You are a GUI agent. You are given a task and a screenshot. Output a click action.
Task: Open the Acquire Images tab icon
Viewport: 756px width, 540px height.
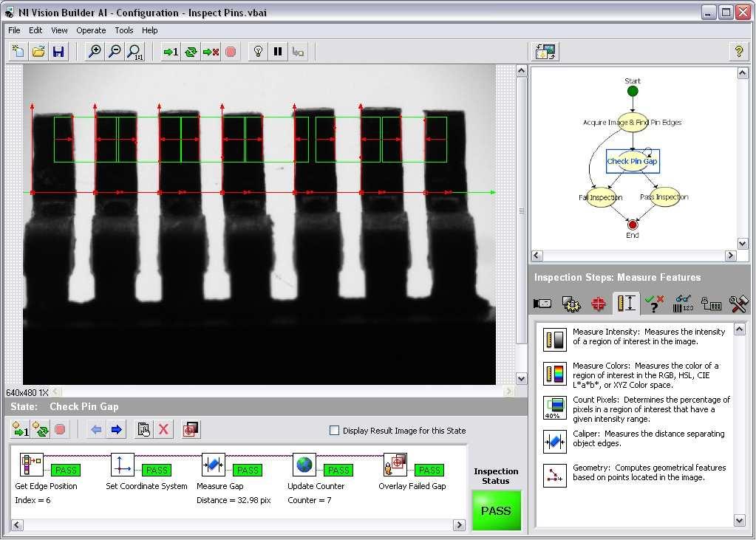point(542,304)
